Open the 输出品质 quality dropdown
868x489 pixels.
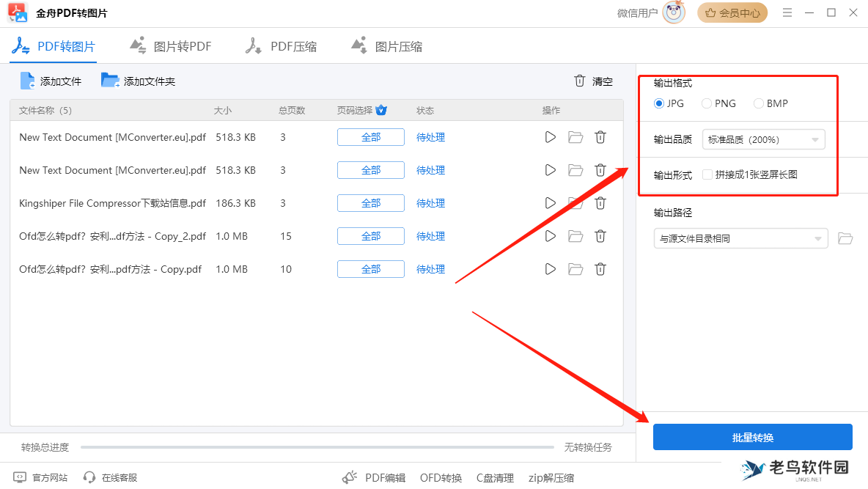tap(763, 139)
